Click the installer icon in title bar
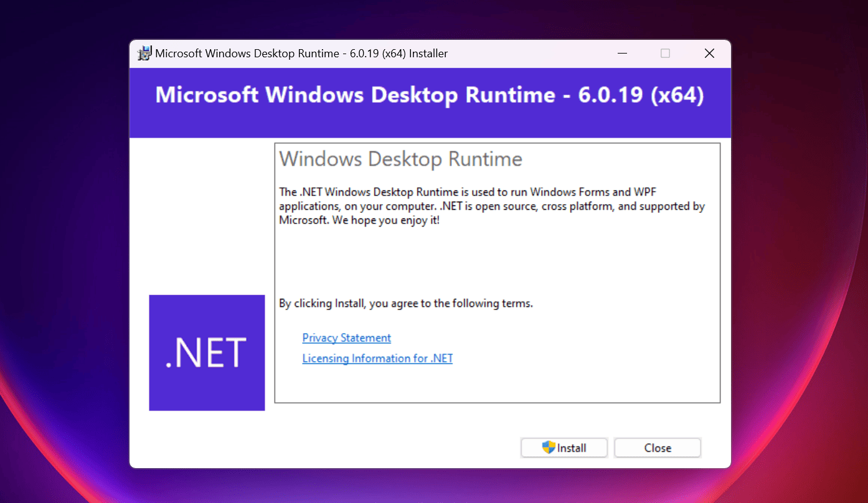868x503 pixels. click(x=144, y=54)
